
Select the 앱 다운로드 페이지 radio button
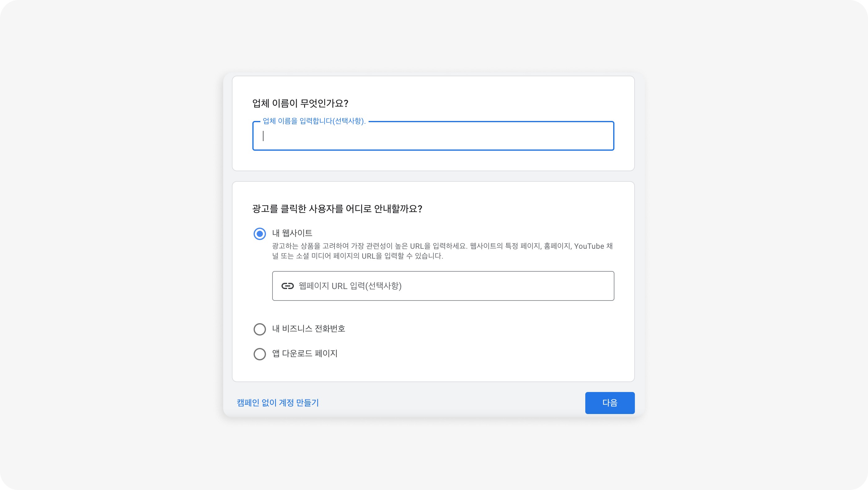[259, 354]
